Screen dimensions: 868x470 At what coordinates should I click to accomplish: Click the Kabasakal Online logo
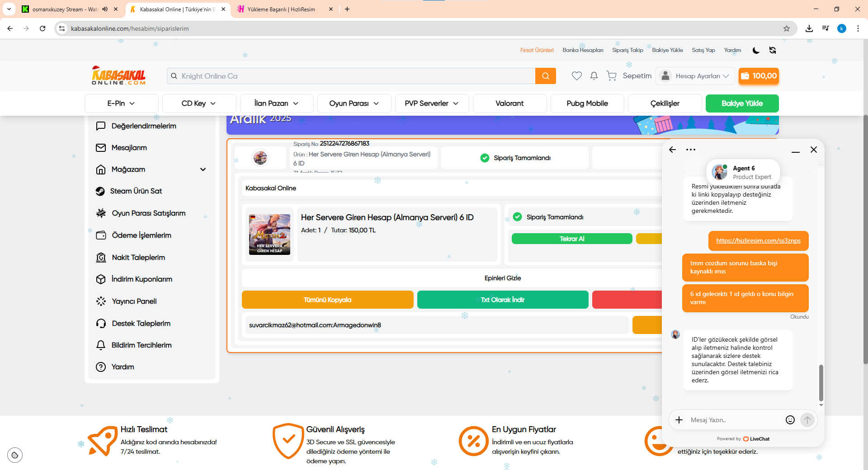(118, 75)
